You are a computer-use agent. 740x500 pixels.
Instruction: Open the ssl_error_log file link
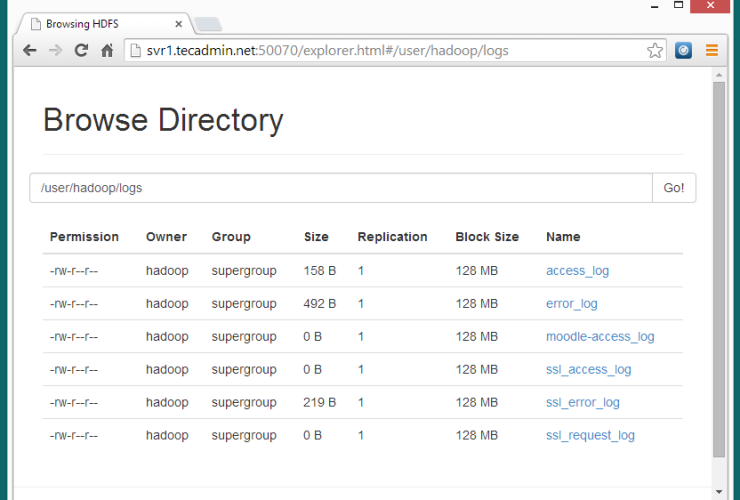[582, 403]
